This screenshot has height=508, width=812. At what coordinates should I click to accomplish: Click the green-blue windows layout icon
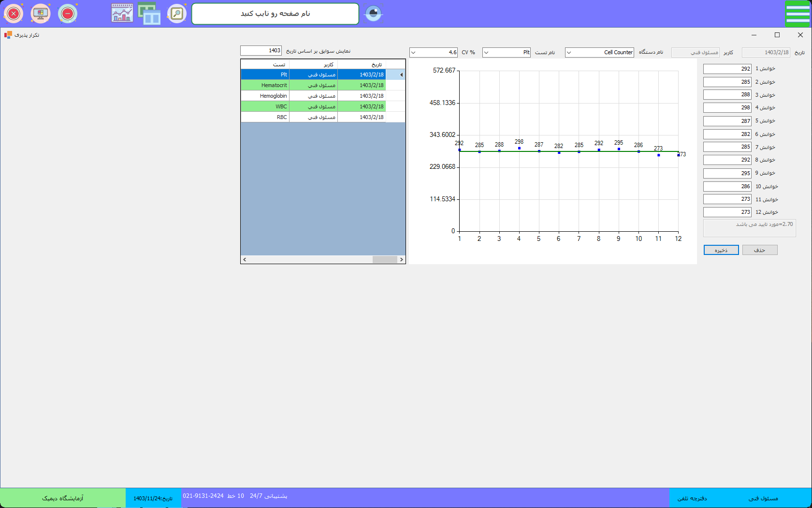pyautogui.click(x=149, y=14)
